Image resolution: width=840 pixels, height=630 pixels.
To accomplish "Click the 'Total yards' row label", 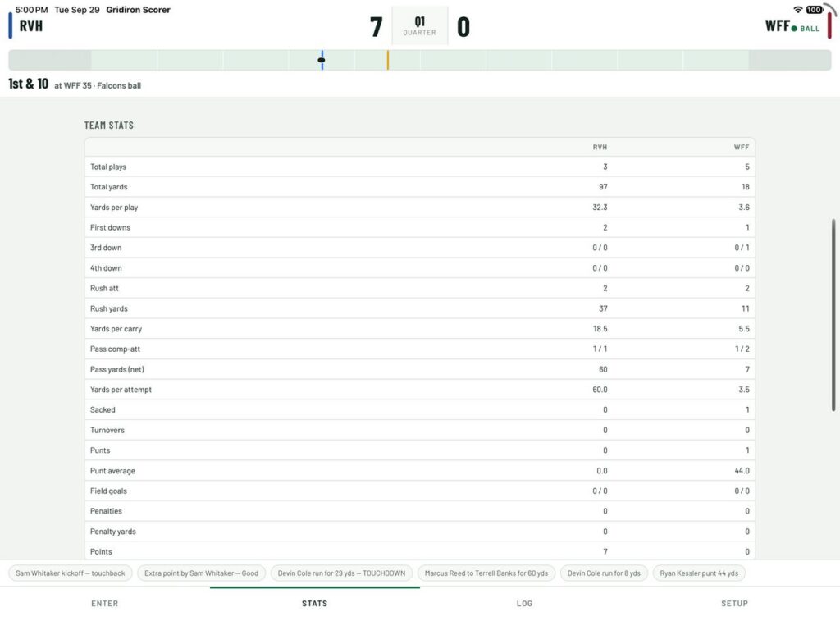I will (x=109, y=187).
